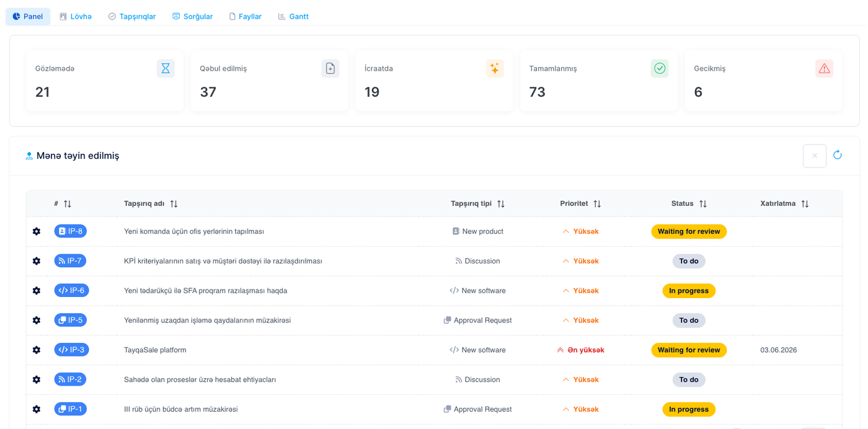The height and width of the screenshot is (429, 868).
Task: Click the hourglass icon on Gözləmədə card
Action: [166, 68]
